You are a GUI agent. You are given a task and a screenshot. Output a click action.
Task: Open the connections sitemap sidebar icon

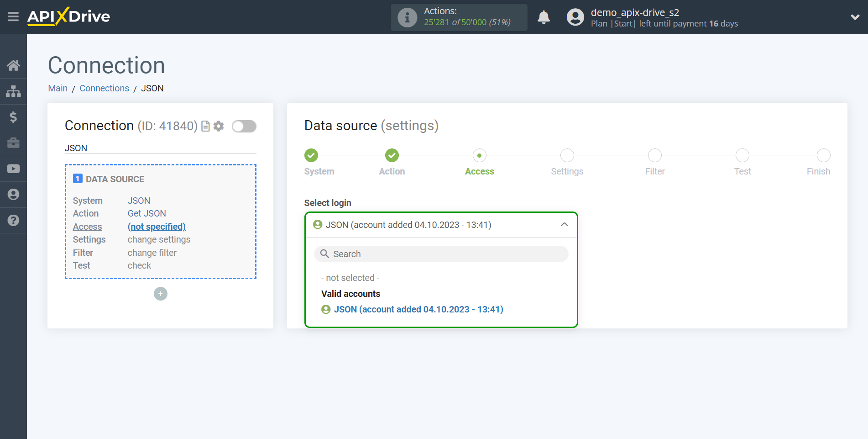click(13, 91)
